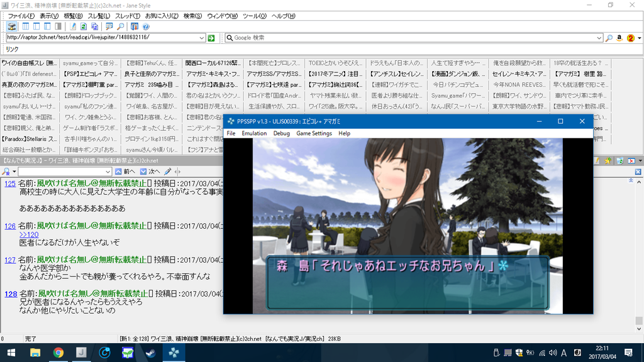Click the volume speaker icon in system tray
This screenshot has height=362, width=644.
(x=553, y=353)
